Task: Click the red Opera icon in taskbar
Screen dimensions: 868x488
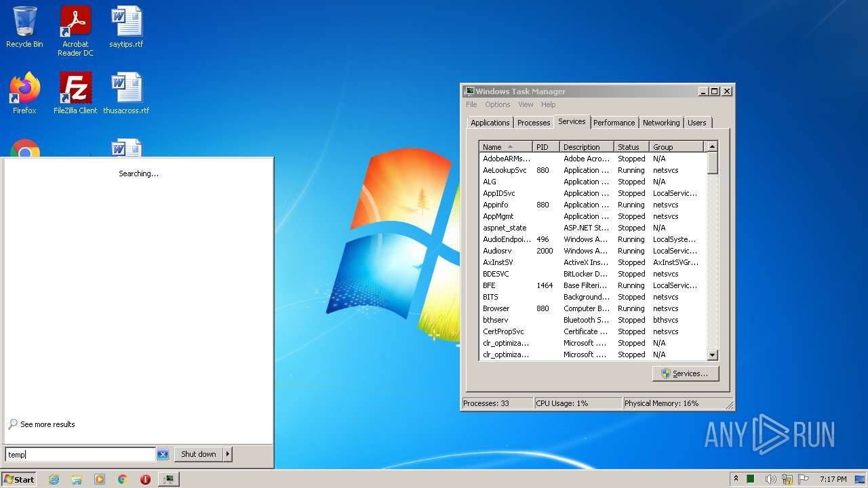Action: 145,479
